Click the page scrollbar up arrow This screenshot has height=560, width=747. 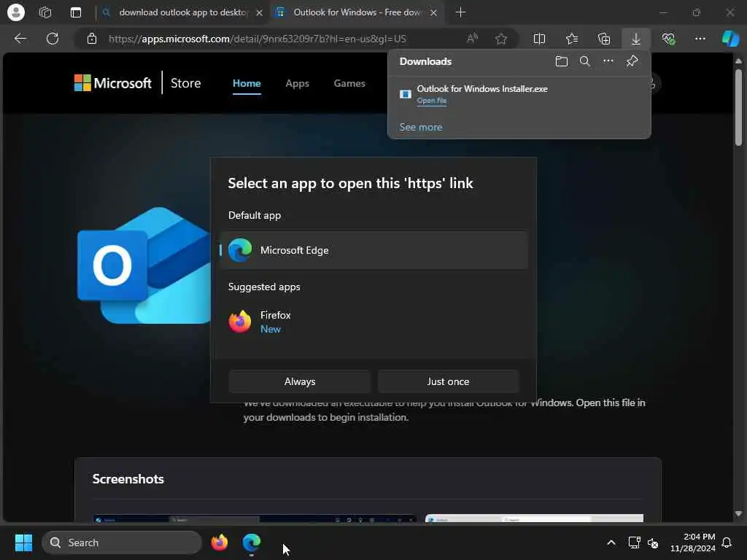[738, 61]
